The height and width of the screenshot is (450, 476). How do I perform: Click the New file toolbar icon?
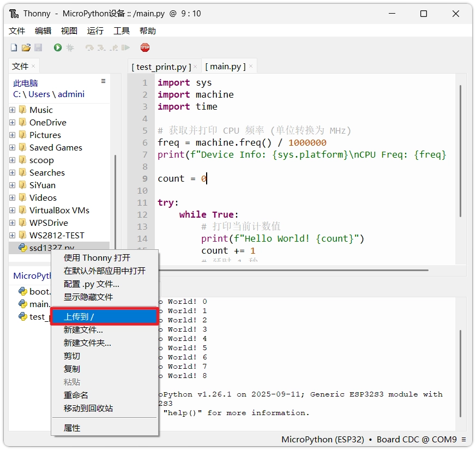[14, 48]
